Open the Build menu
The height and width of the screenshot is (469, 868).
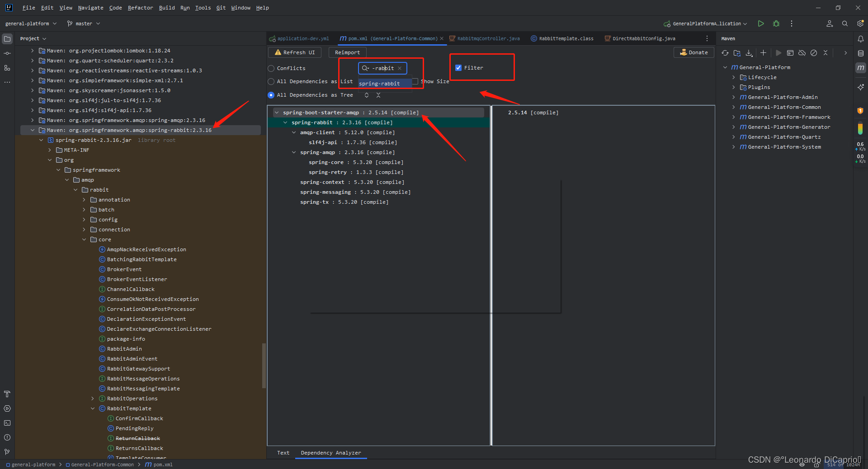167,8
